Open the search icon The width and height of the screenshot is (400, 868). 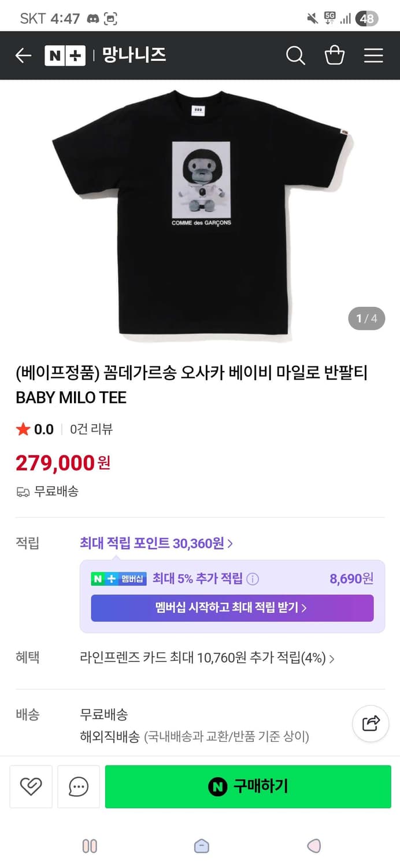(x=295, y=55)
